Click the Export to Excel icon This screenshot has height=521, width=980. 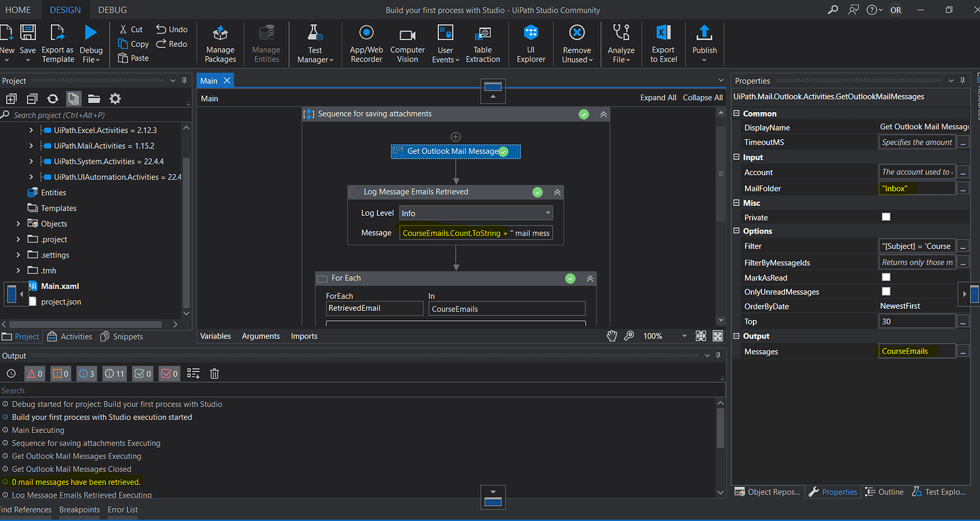(x=663, y=43)
